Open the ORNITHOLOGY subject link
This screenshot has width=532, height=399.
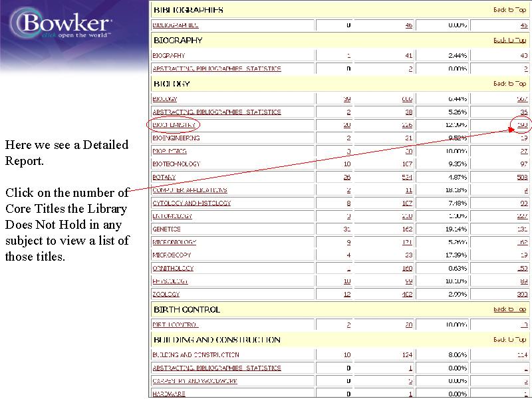(x=173, y=268)
